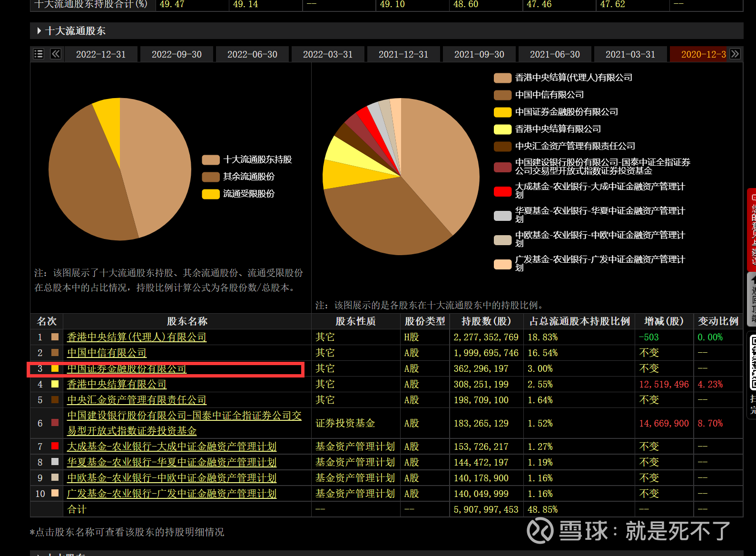756x556 pixels.
Task: Switch to the 2022-12-31 date tab
Action: (101, 54)
